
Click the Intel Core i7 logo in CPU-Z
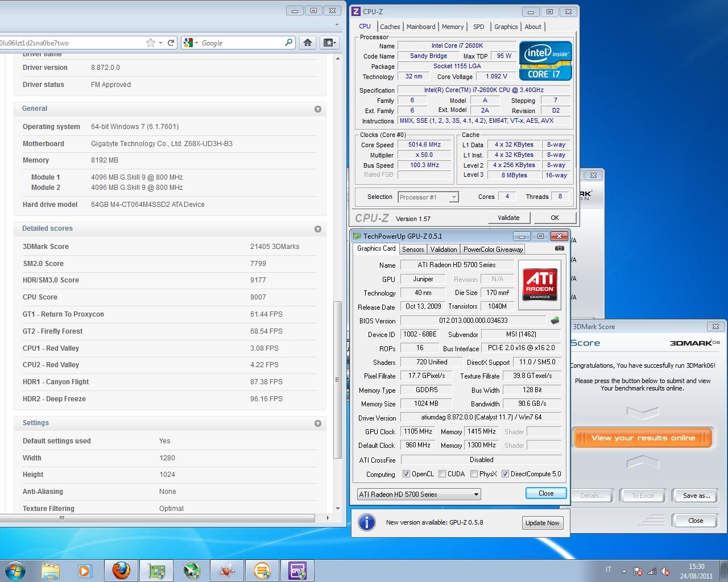point(545,60)
